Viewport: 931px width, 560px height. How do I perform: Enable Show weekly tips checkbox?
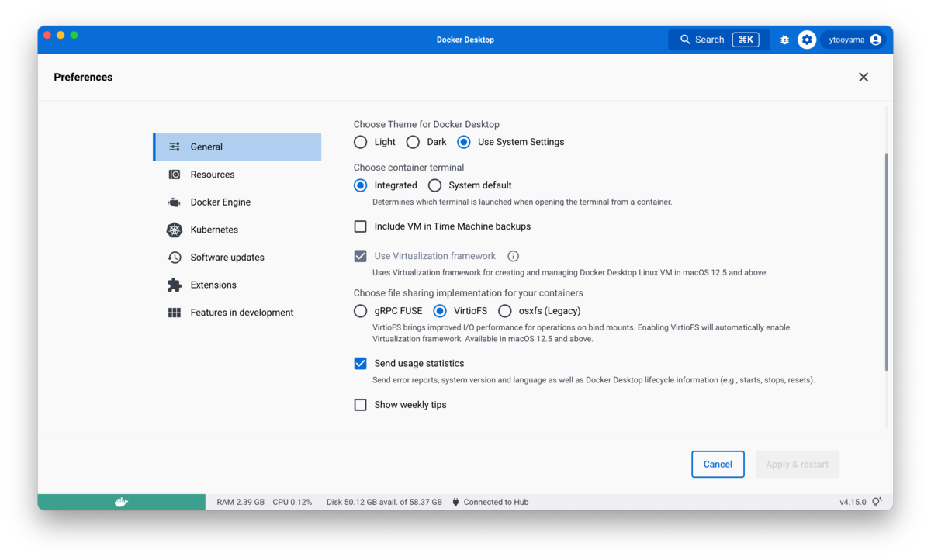(361, 405)
